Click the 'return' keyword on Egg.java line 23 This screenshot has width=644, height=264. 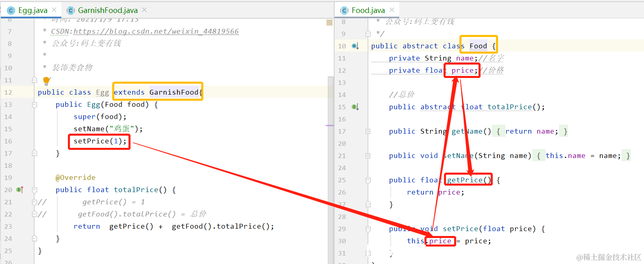click(x=87, y=226)
